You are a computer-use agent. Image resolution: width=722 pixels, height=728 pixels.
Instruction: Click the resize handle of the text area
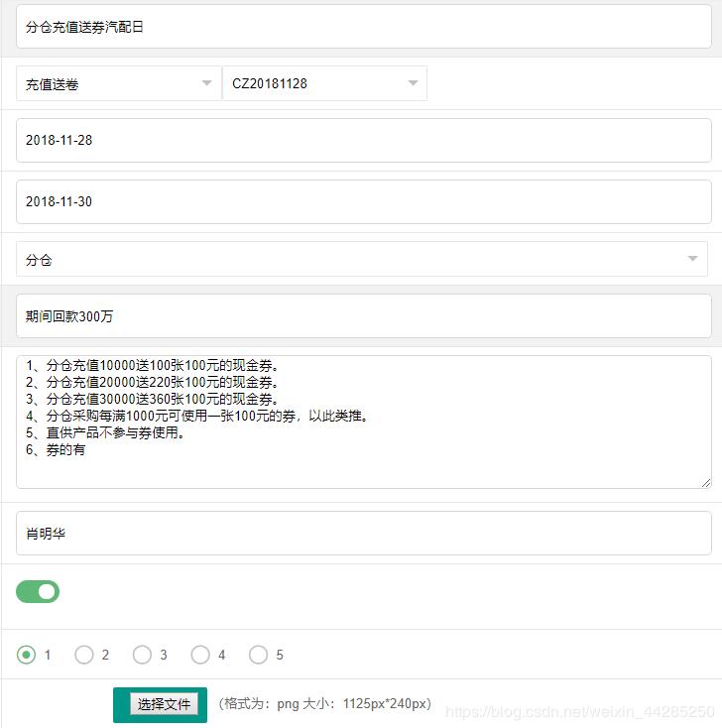click(x=706, y=483)
